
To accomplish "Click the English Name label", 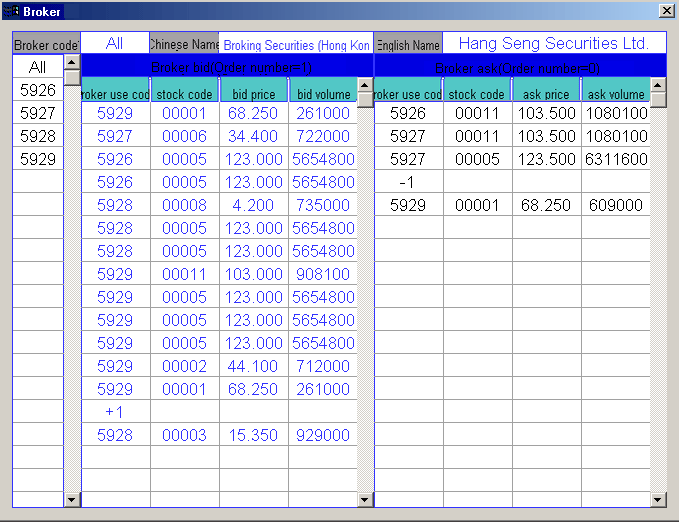I will (x=408, y=43).
